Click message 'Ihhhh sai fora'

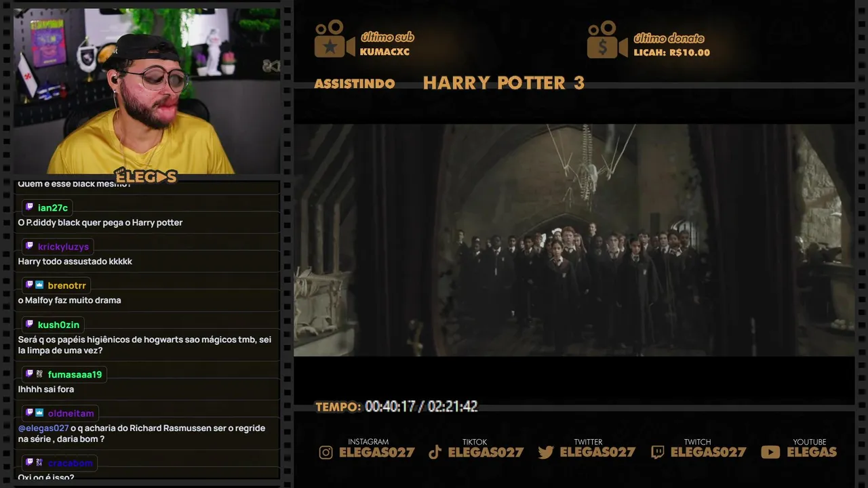46,389
